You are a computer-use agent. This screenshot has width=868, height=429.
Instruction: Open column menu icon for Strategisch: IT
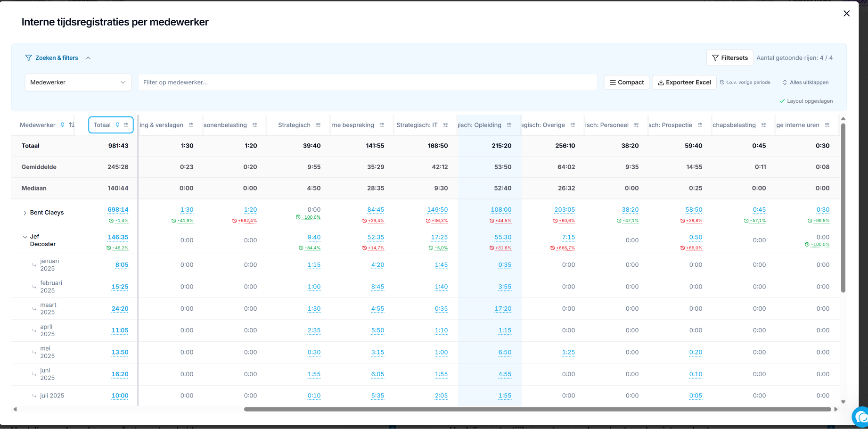(445, 125)
